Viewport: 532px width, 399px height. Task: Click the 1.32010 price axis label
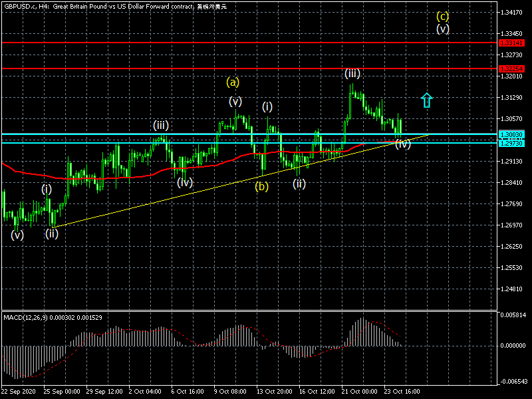(511, 76)
